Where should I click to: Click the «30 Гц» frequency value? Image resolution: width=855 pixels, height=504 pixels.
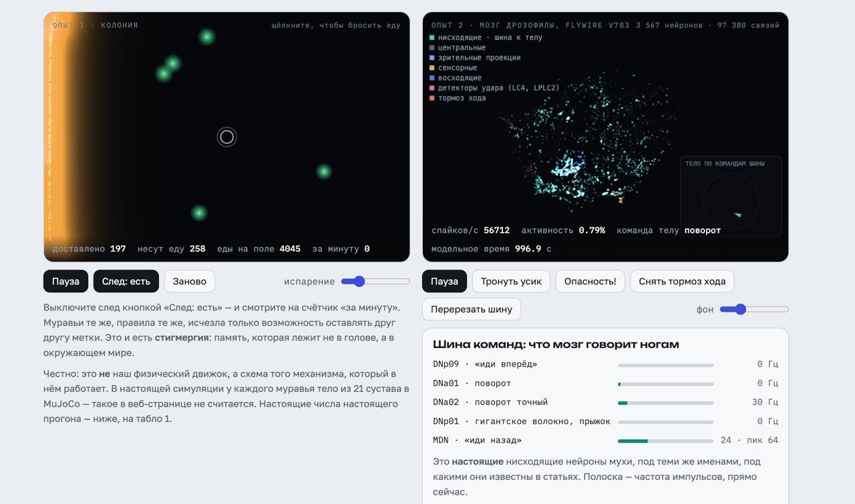point(765,402)
